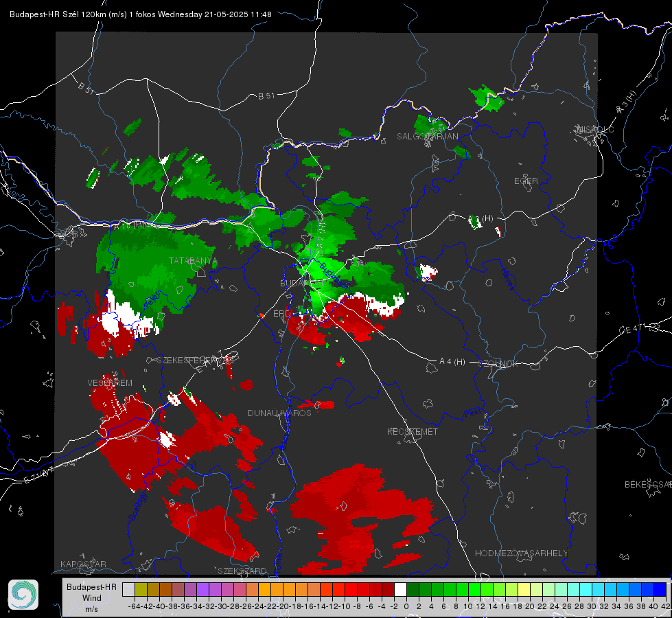Click the BEKESCSABA city label
Image resolution: width=672 pixels, height=618 pixels.
coord(648,485)
